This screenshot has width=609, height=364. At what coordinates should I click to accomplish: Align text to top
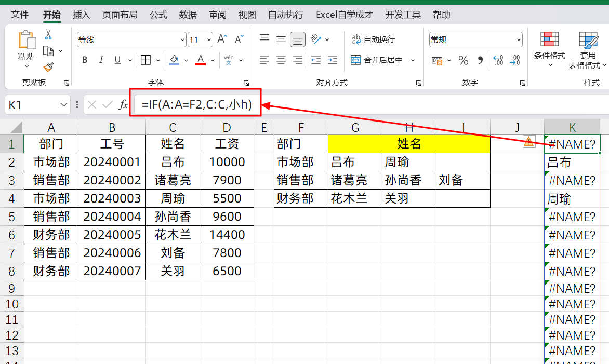click(264, 39)
